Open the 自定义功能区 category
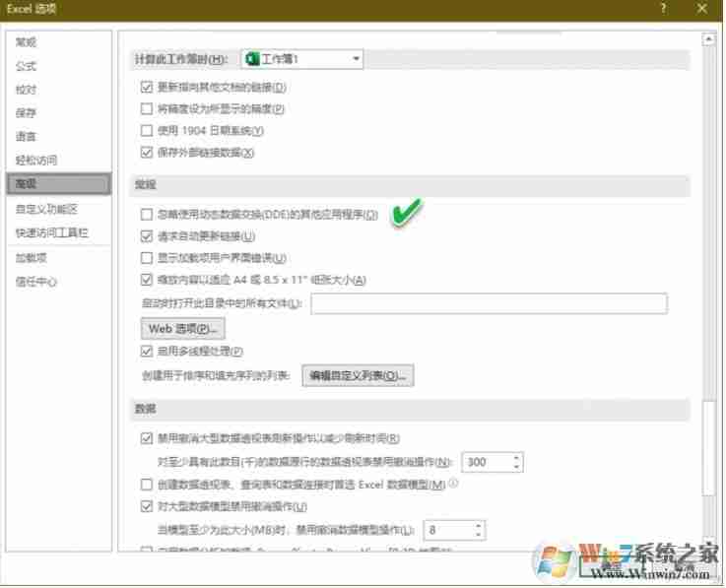The height and width of the screenshot is (588, 726). tap(46, 209)
